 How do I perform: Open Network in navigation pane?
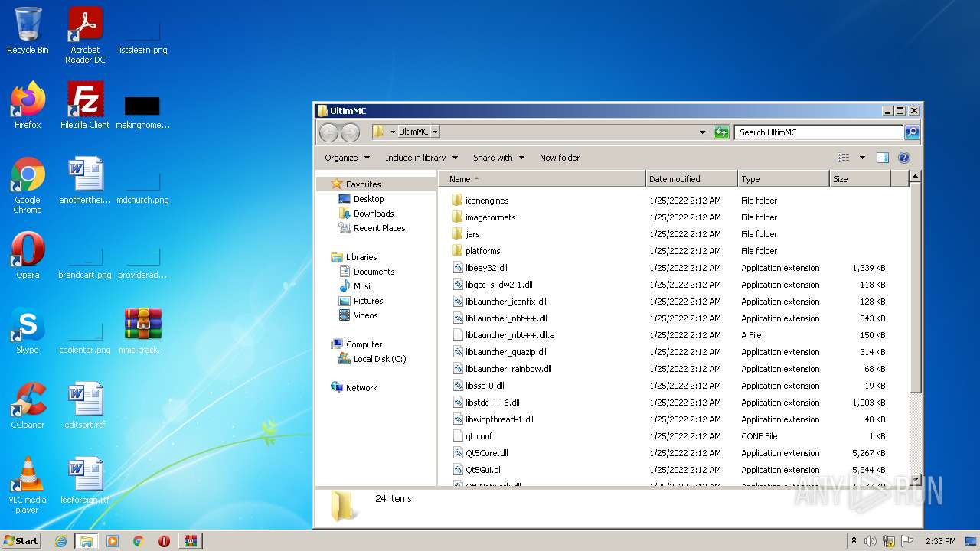(x=361, y=388)
